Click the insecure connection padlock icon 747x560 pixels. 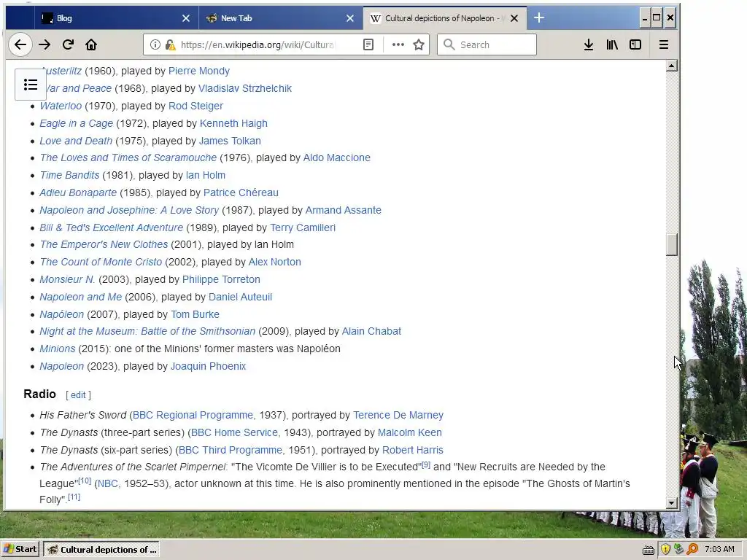click(x=170, y=44)
